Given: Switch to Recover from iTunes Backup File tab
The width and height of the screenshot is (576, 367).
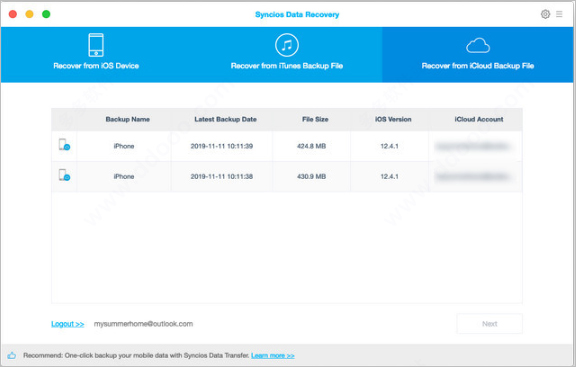Looking at the screenshot, I should (287, 55).
